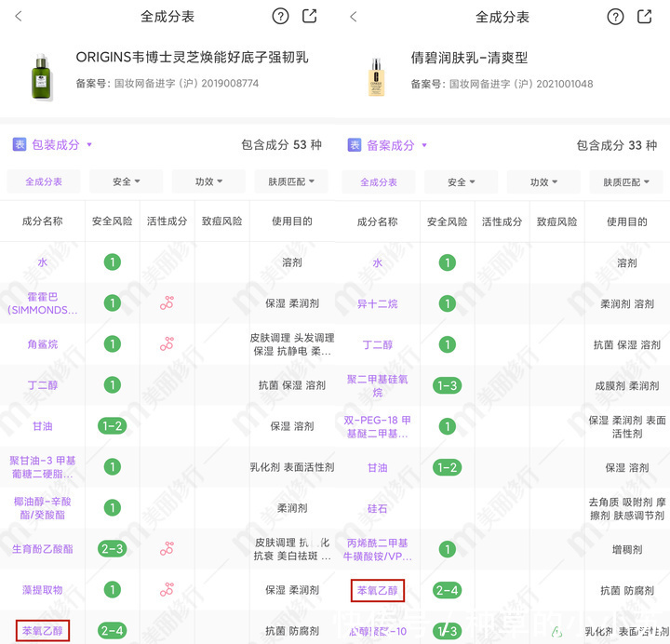Select title ORIGINS韦博士灵芝焕能好底子强韧乳
Screen dimensions: 670x644
coord(192,58)
